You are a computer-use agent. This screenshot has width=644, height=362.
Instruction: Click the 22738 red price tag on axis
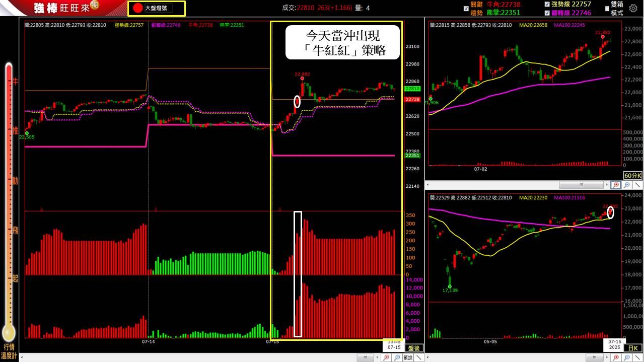coord(412,100)
